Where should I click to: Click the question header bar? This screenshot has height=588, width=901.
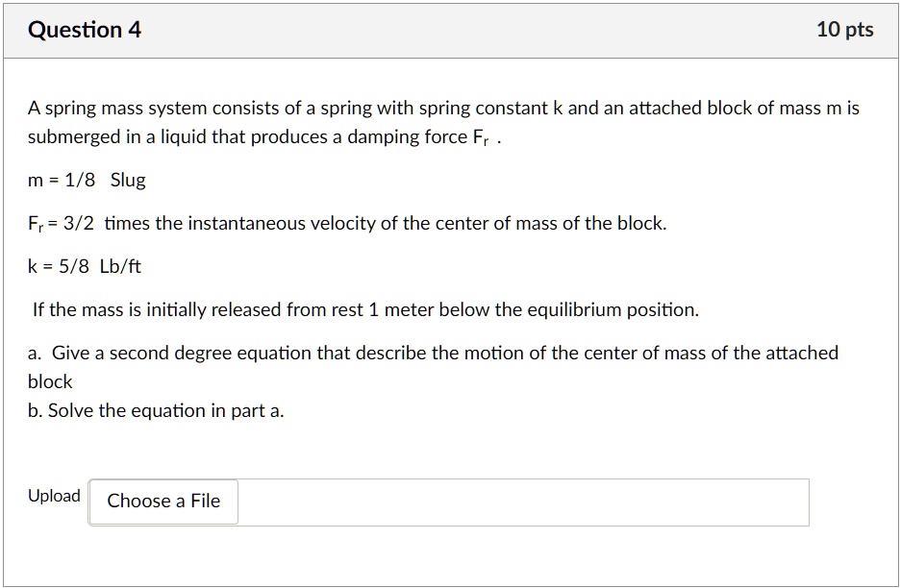(x=450, y=29)
